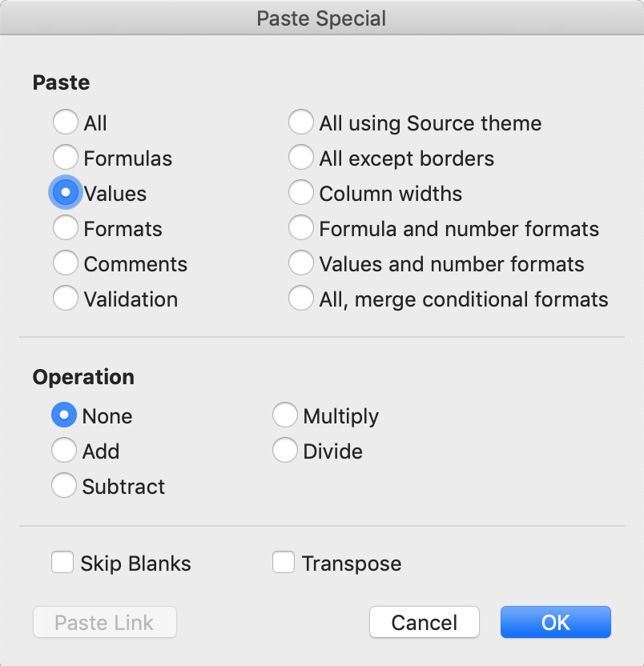Image resolution: width=644 pixels, height=666 pixels.
Task: Select the Multiply operation
Action: 285,416
